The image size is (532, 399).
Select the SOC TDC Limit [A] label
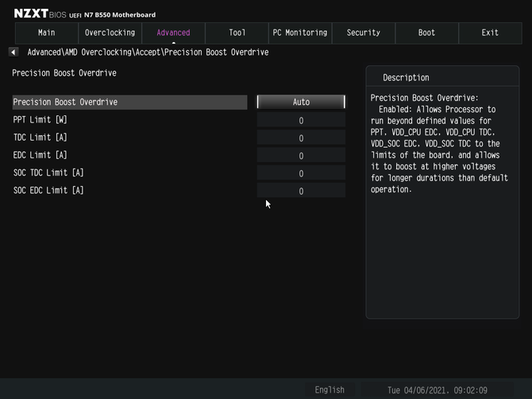pos(48,172)
